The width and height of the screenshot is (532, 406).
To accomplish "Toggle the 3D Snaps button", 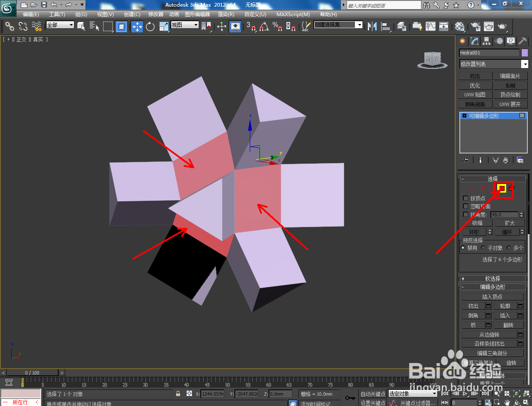I will pos(251,27).
